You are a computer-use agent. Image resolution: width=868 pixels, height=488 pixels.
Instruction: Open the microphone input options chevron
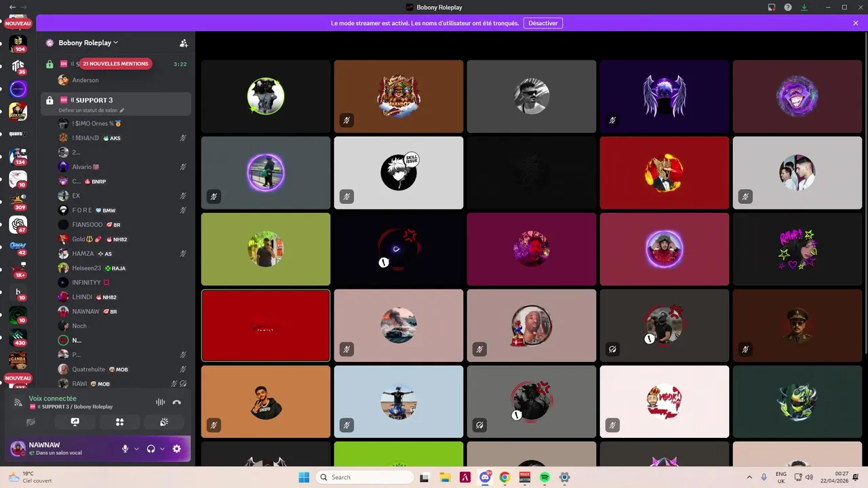(x=136, y=449)
